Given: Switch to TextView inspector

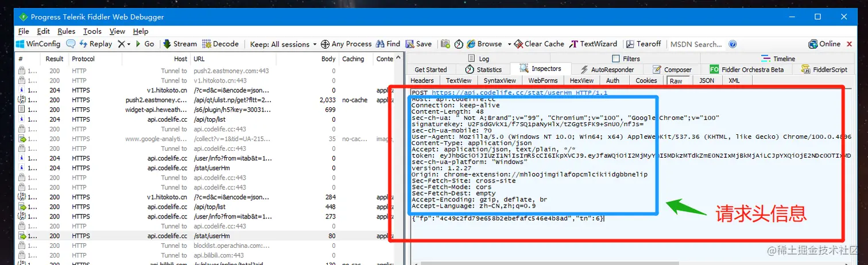Looking at the screenshot, I should coord(459,80).
